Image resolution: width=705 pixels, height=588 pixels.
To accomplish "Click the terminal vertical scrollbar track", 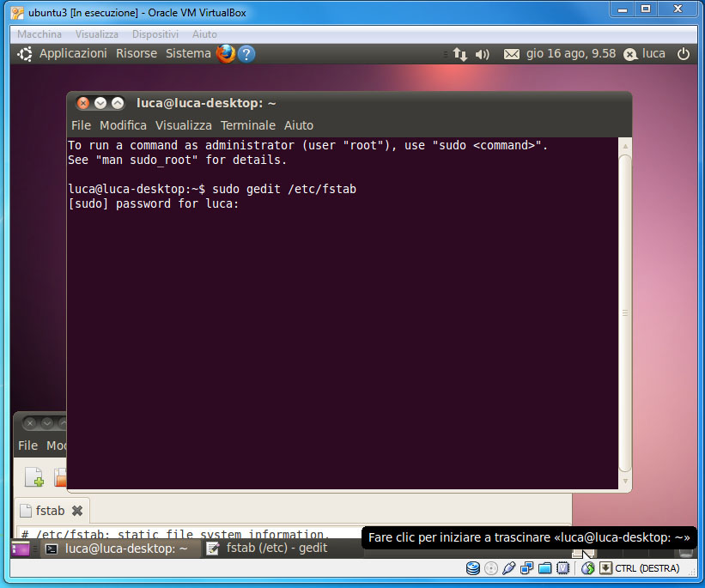I will pos(625,313).
